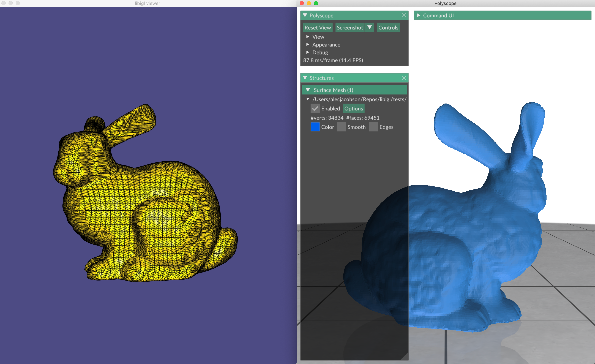Expand the Command UI panel
The height and width of the screenshot is (364, 595).
coord(419,15)
